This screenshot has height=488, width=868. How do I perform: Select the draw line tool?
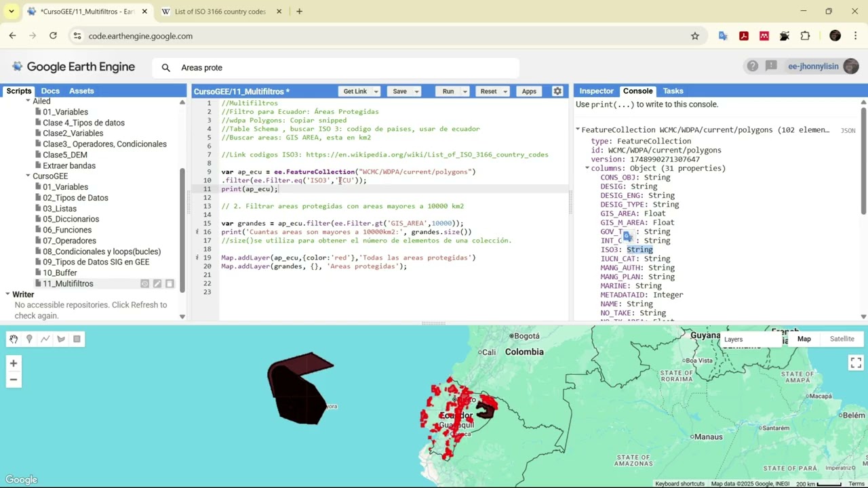[x=45, y=339]
